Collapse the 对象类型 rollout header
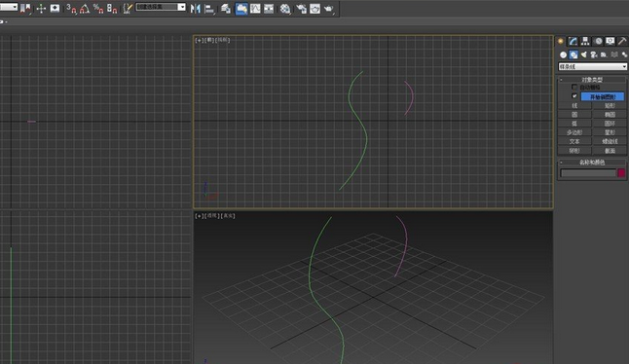The height and width of the screenshot is (364, 629). pos(592,80)
